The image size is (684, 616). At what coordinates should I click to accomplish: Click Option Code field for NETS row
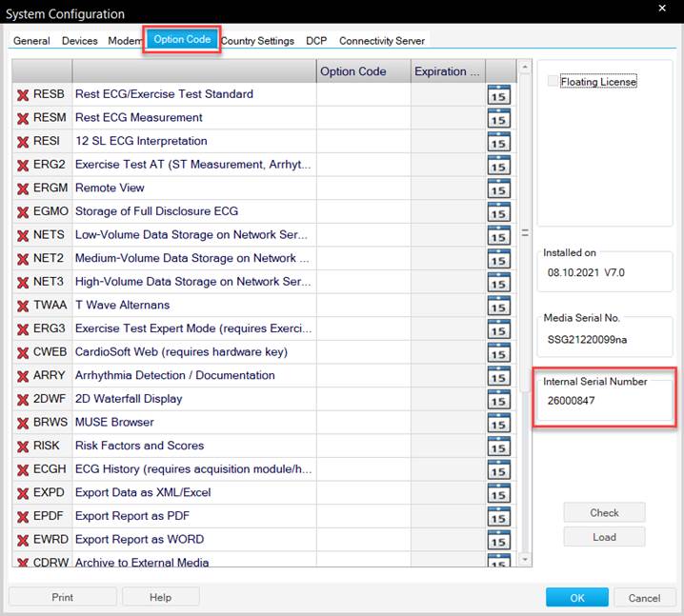(363, 235)
